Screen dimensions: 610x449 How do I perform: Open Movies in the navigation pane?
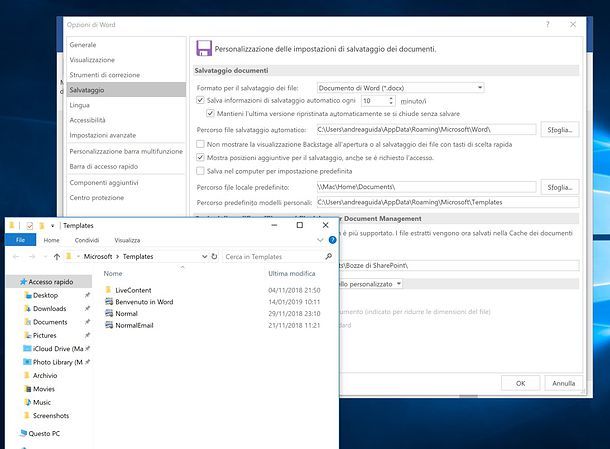44,389
